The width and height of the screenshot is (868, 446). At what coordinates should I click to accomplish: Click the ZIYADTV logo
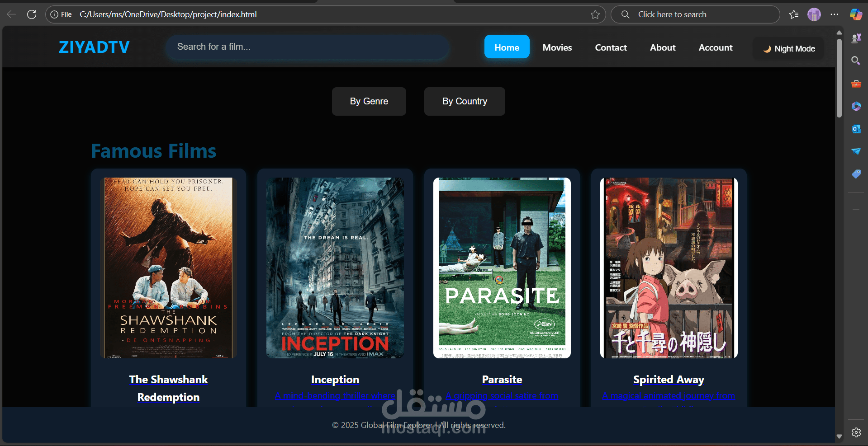(x=94, y=47)
